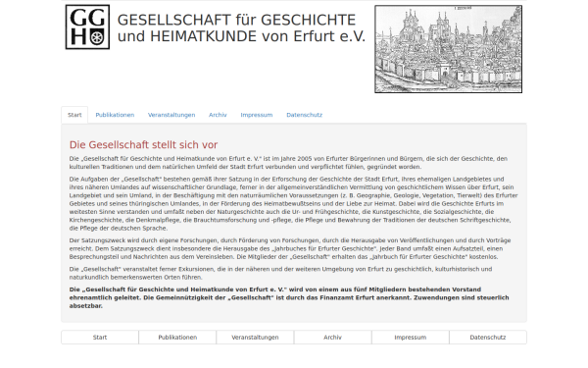Click the footer Datenschutz button
This screenshot has width=588, height=368.
click(488, 338)
